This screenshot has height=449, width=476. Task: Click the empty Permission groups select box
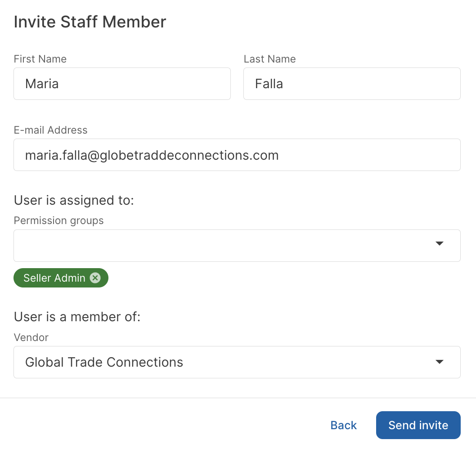(x=220, y=246)
